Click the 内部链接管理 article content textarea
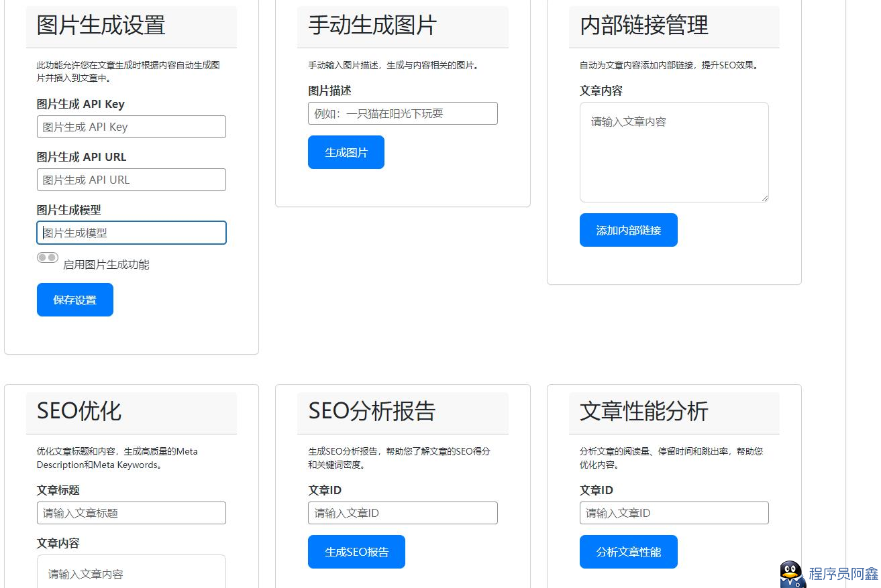This screenshot has height=588, width=881. point(674,152)
